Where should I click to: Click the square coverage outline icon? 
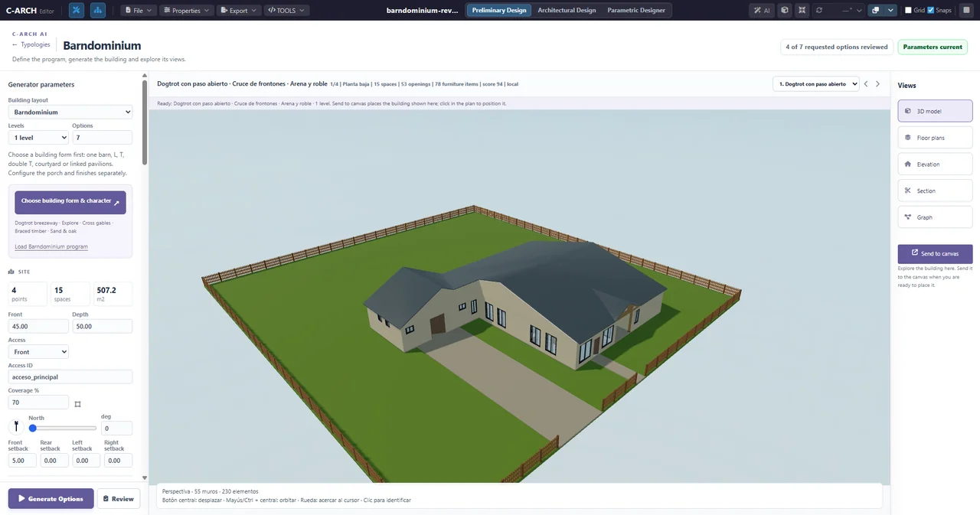coord(77,403)
